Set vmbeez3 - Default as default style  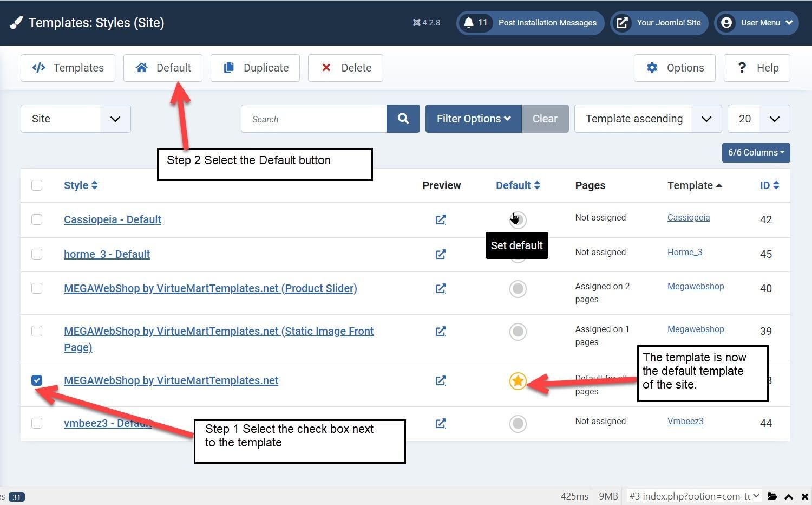518,424
